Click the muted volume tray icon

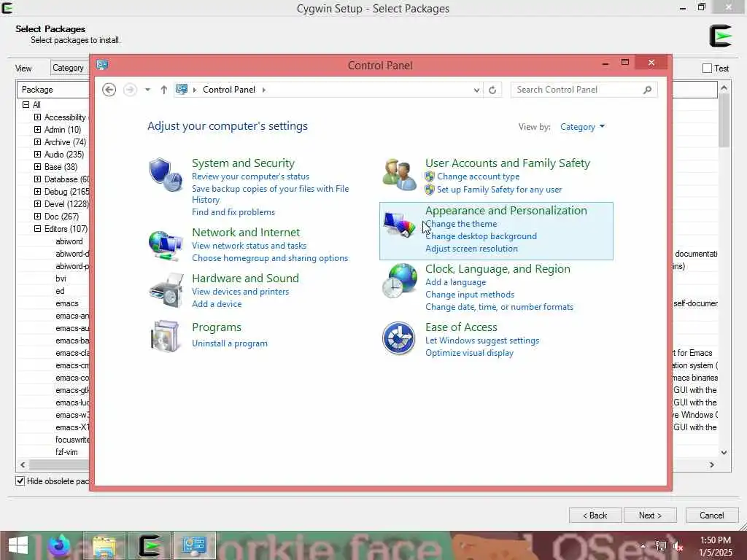[678, 546]
